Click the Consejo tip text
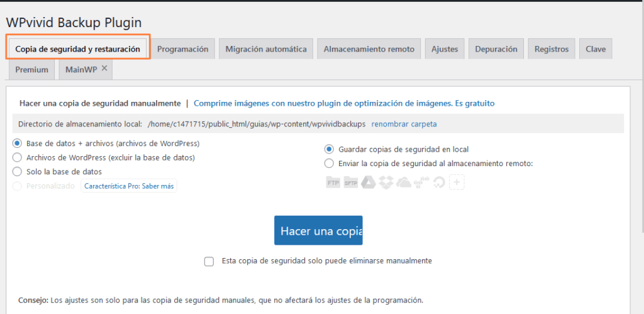The image size is (644, 314). pos(221,300)
